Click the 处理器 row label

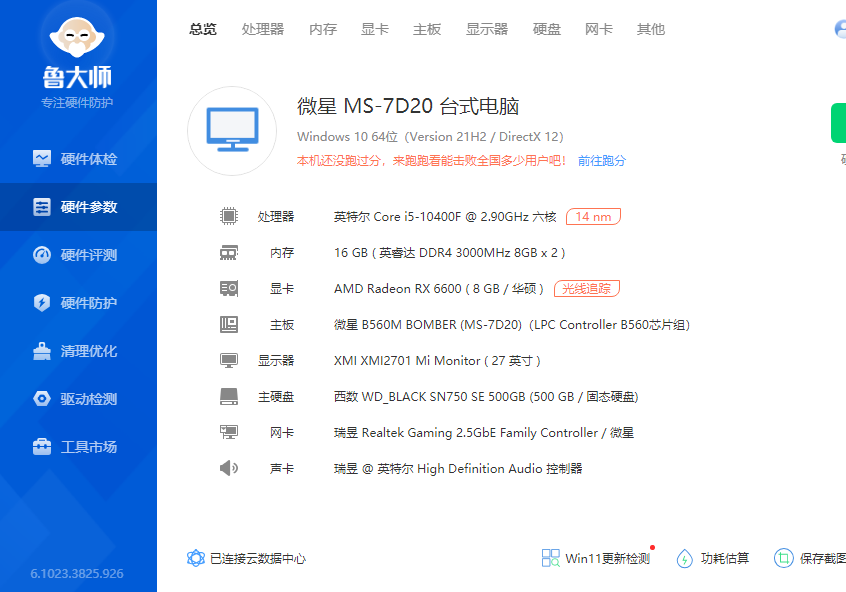pos(276,216)
